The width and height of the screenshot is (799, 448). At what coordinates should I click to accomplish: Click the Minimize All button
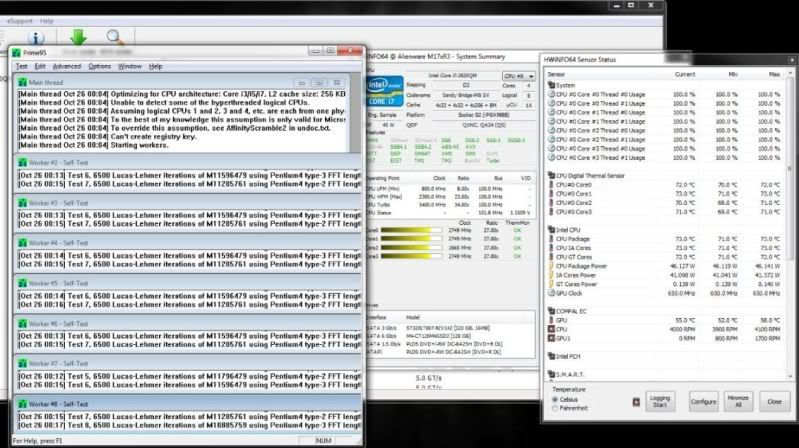click(738, 402)
